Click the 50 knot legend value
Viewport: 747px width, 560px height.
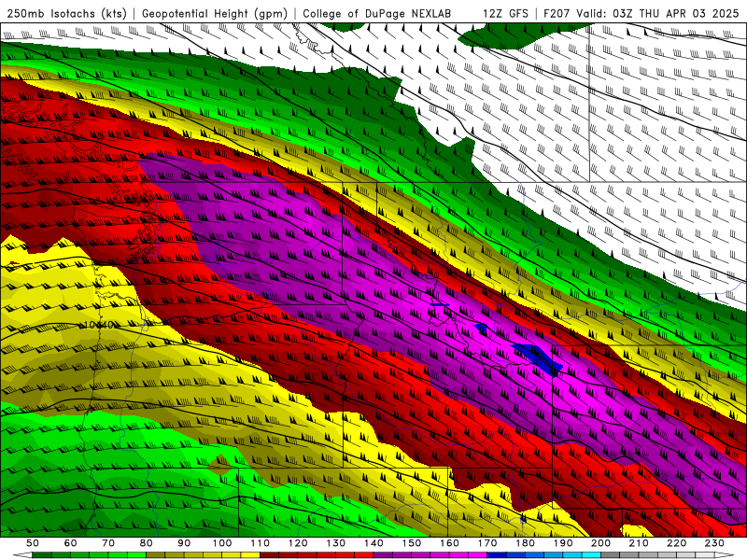(33, 543)
